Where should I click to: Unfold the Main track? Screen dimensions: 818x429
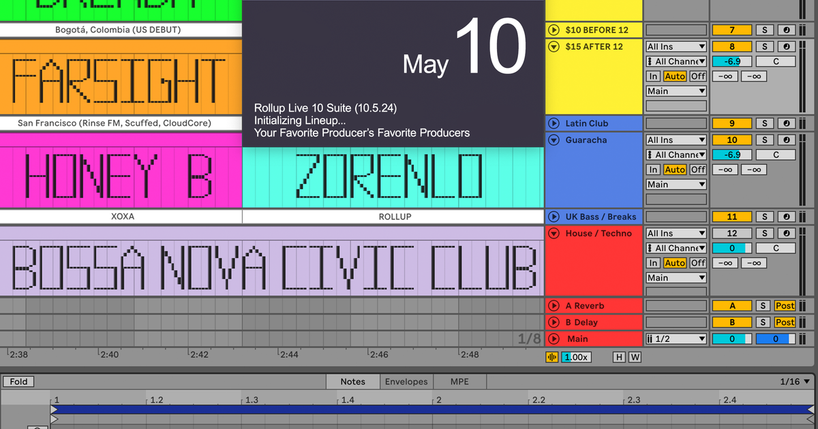coord(554,339)
